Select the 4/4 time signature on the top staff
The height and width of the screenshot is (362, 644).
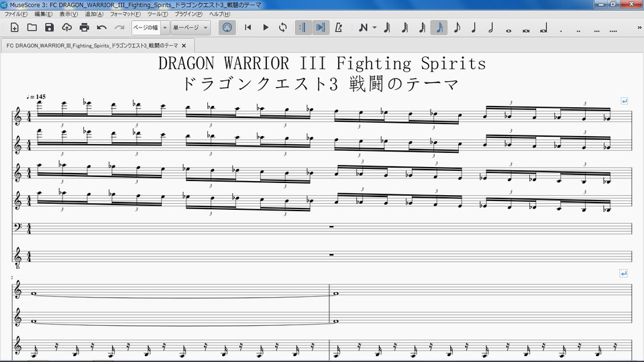coord(29,117)
